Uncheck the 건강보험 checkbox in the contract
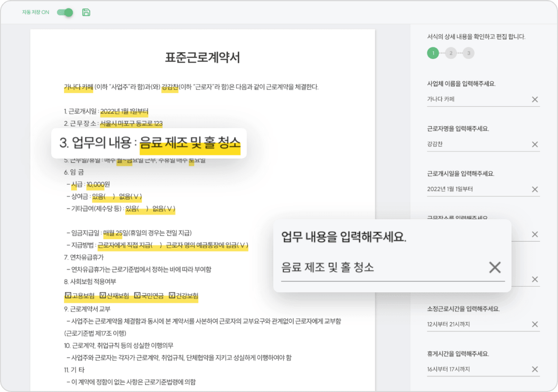 tap(171, 295)
